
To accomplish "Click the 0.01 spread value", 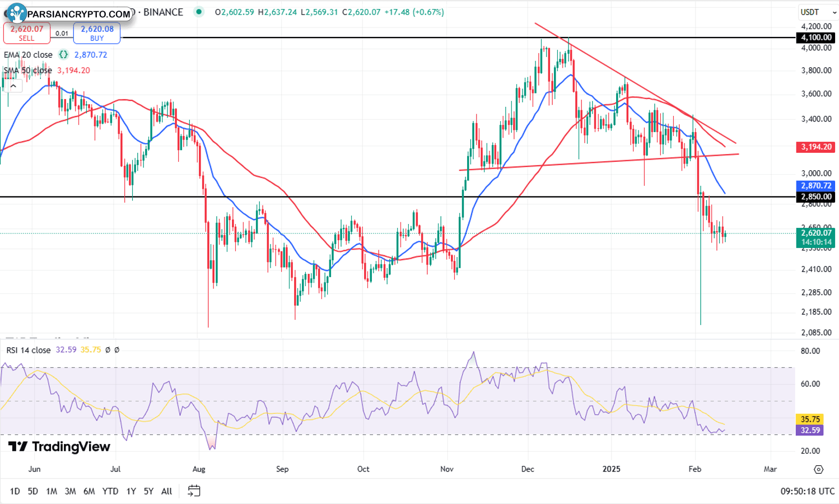I will (62, 33).
